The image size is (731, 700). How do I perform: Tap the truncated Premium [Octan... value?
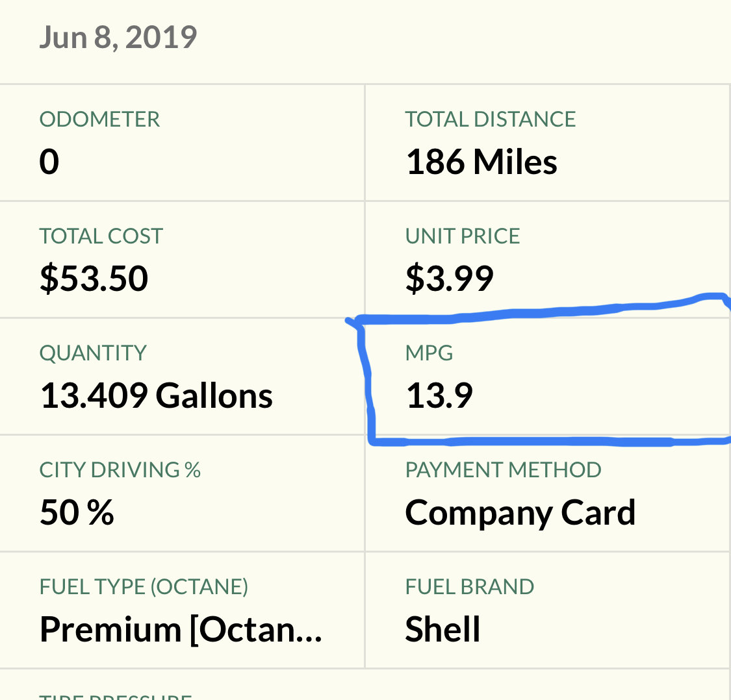(x=181, y=630)
